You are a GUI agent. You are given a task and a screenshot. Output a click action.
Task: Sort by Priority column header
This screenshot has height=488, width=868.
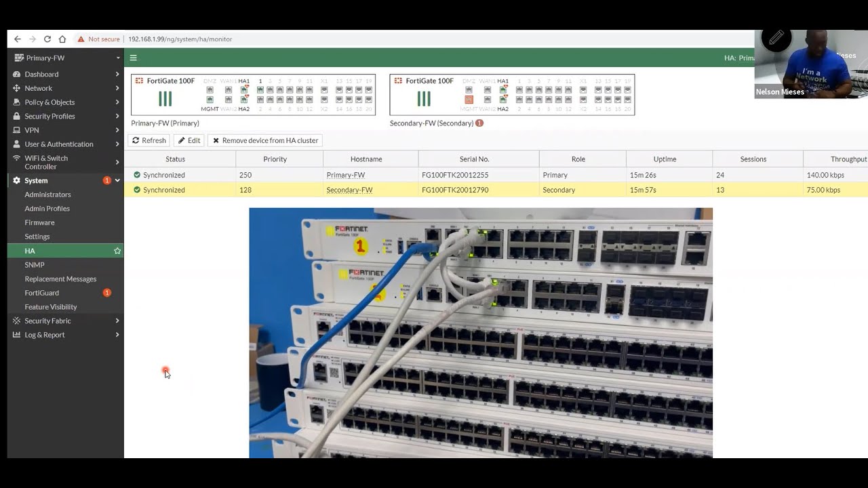click(279, 159)
